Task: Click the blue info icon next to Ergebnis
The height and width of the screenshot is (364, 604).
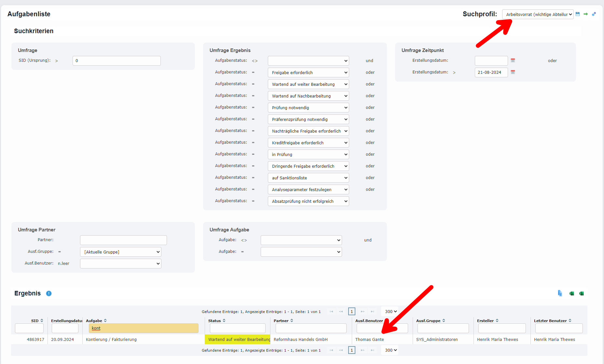Action: click(x=49, y=293)
